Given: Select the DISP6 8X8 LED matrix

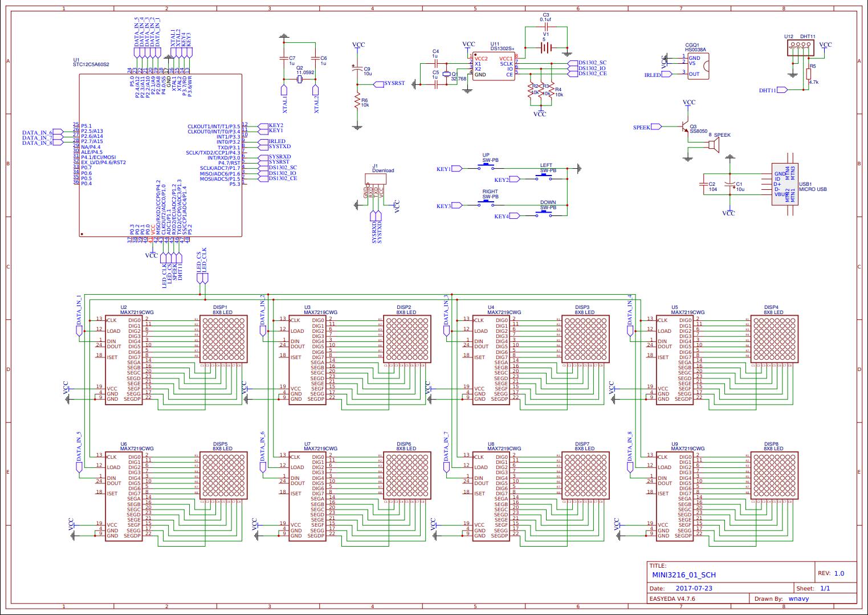Looking at the screenshot, I should [407, 476].
